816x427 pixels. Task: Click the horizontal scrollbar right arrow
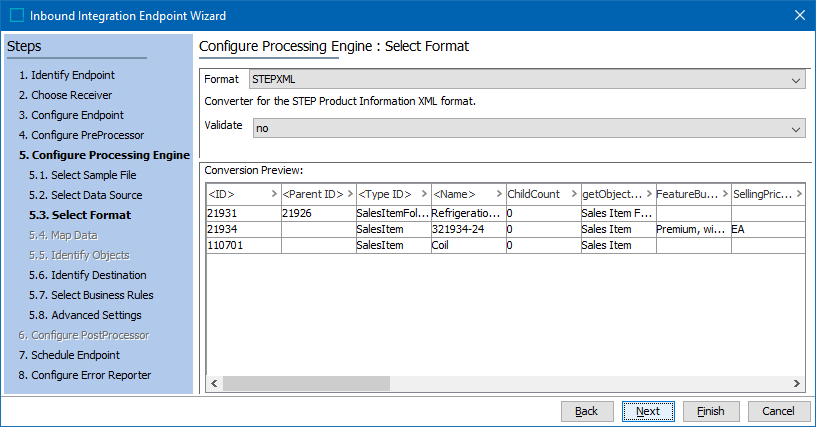[798, 383]
